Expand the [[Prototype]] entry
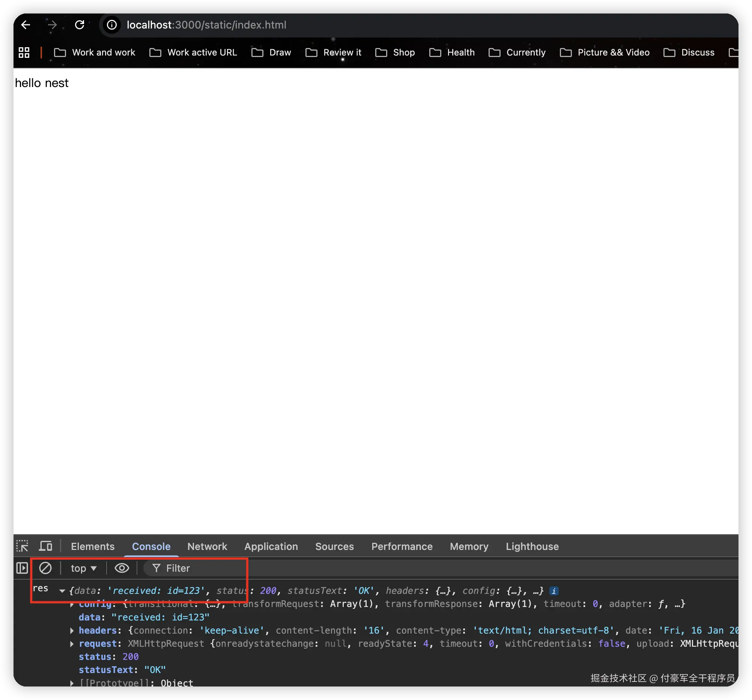 (72, 683)
